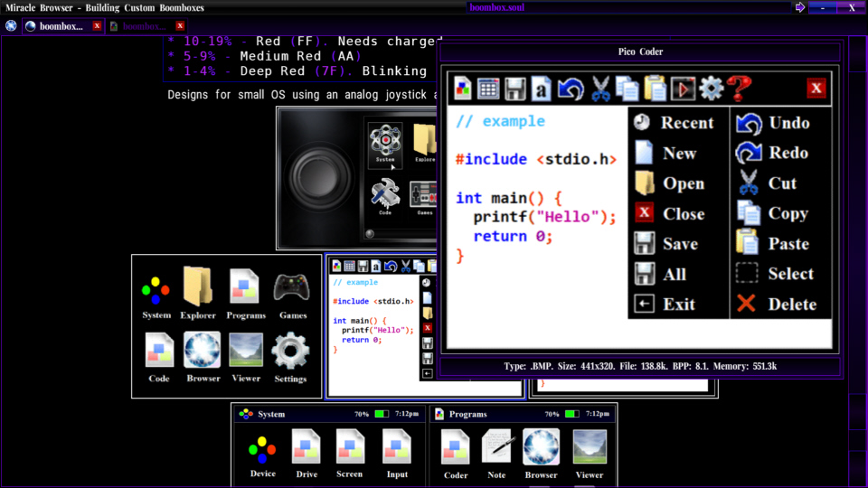Click the Input icon in System panel
The width and height of the screenshot is (868, 488).
point(396,453)
